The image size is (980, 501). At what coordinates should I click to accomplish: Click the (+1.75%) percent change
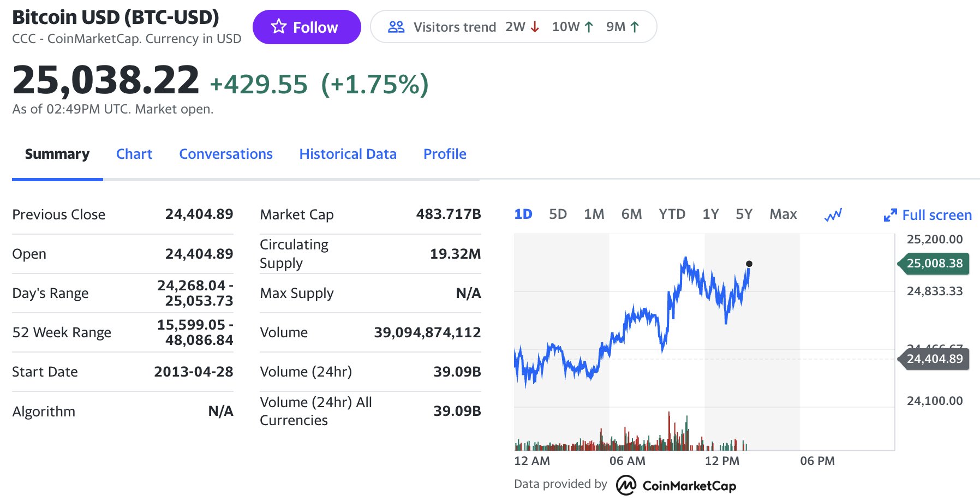click(375, 85)
